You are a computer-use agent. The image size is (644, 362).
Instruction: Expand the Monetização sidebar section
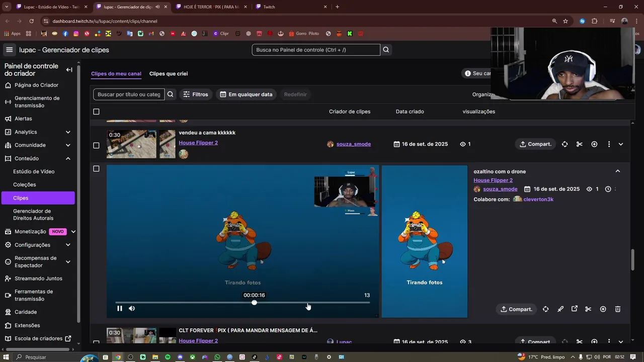(73, 232)
